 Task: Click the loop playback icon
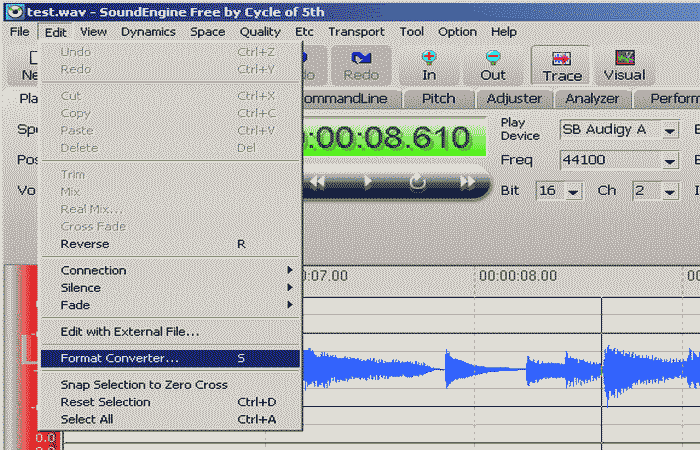[x=418, y=182]
